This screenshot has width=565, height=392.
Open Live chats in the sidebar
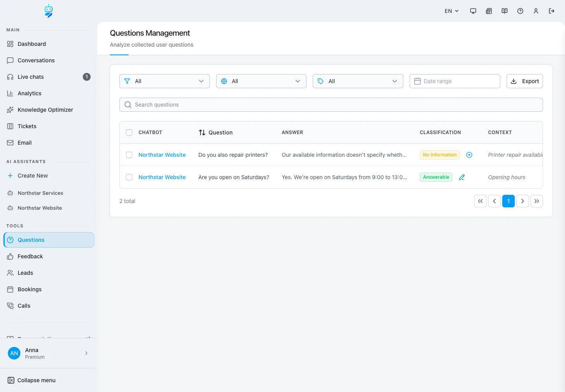pyautogui.click(x=49, y=77)
